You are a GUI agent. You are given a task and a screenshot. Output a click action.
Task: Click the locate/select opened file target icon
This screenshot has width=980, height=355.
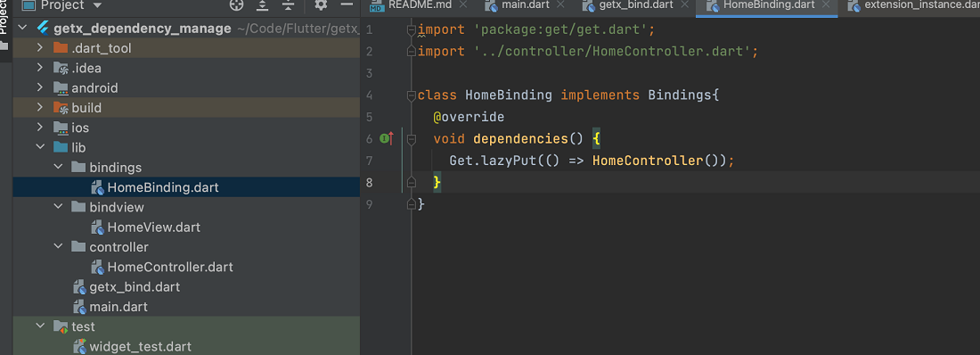point(236,5)
